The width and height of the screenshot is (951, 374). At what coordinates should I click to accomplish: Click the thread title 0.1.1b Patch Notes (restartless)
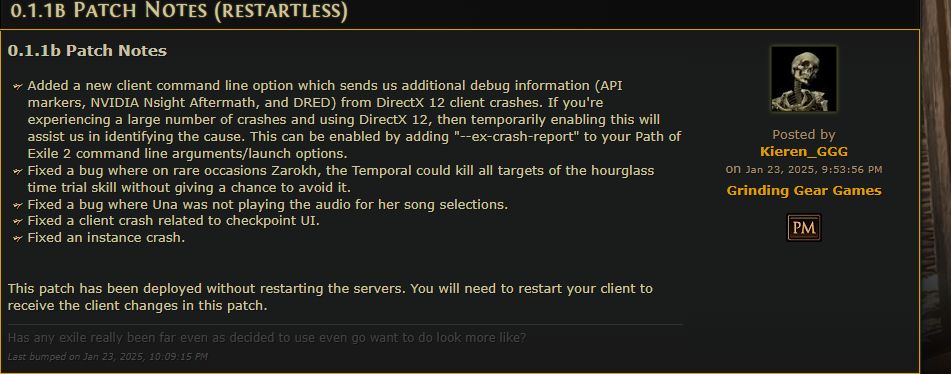click(180, 12)
